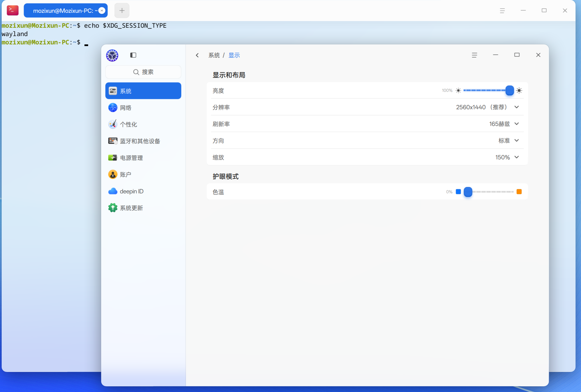581x392 pixels.
Task: Click the blue cool color temperature swatch
Action: point(458,192)
